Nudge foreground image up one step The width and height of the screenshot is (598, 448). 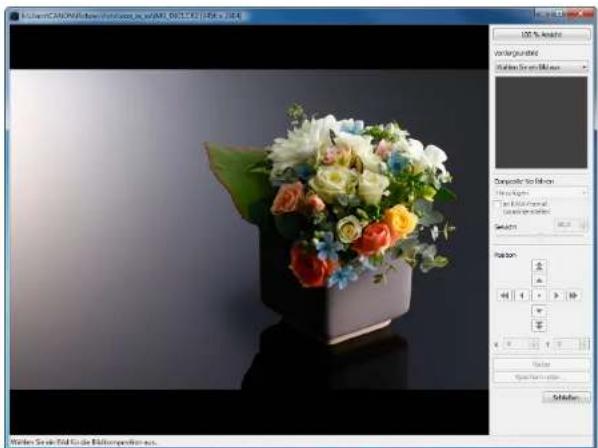(x=539, y=281)
